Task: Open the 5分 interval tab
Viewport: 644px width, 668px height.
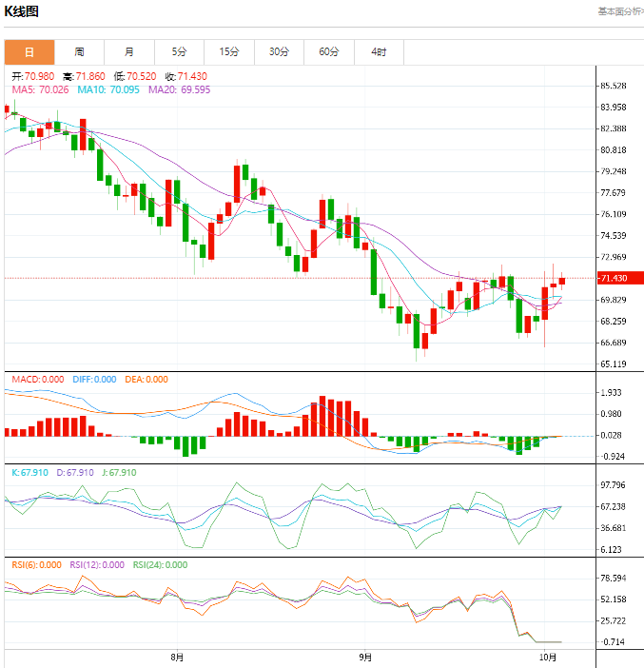Action: [x=180, y=52]
